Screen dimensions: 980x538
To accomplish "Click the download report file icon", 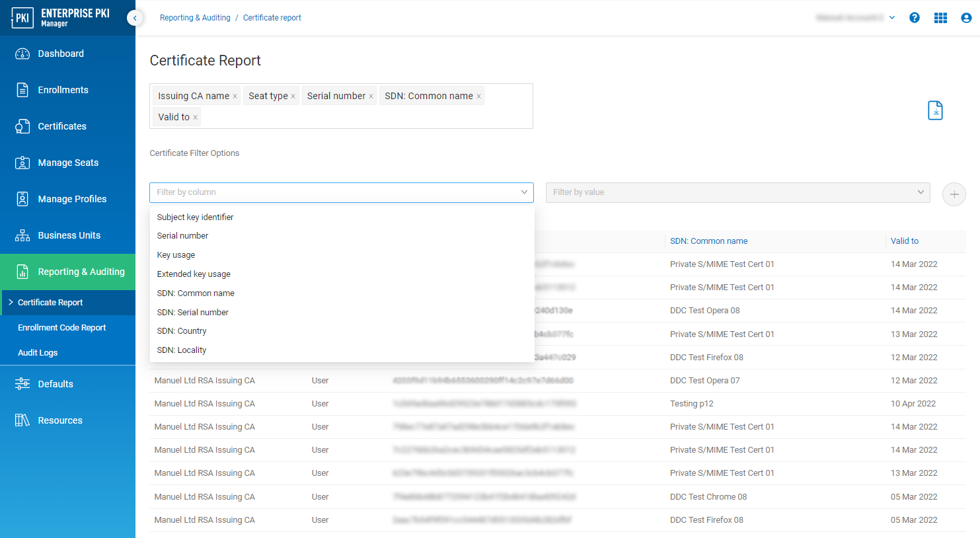I will (x=935, y=110).
